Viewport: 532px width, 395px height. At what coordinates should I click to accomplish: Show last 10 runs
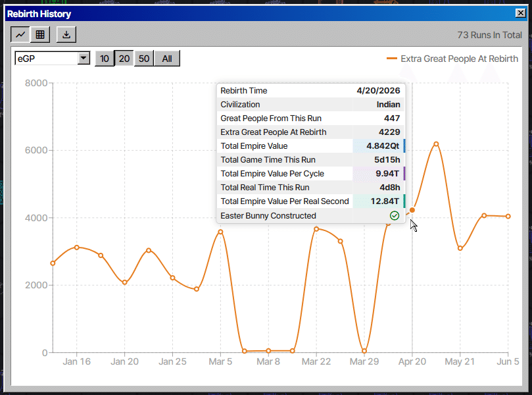pyautogui.click(x=104, y=59)
